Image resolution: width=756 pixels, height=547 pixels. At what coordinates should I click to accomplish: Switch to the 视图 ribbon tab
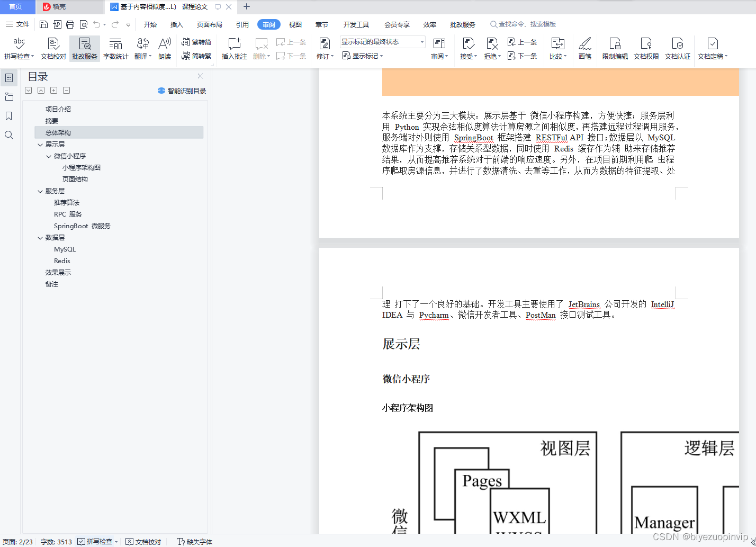pyautogui.click(x=295, y=24)
